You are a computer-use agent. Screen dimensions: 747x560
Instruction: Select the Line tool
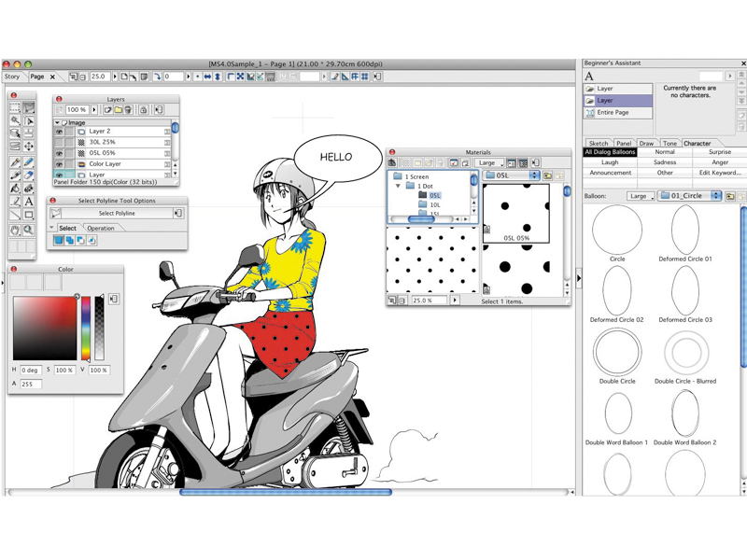[15, 215]
